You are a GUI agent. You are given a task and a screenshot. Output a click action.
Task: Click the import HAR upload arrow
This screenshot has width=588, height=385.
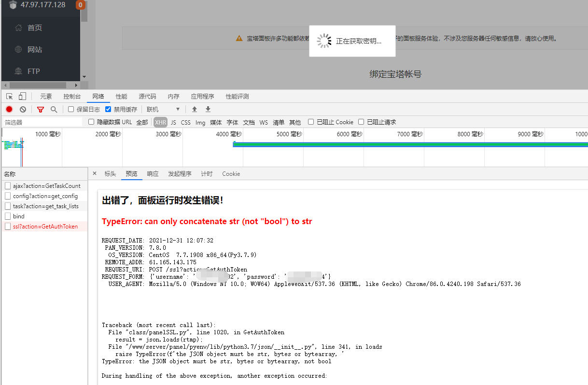195,110
